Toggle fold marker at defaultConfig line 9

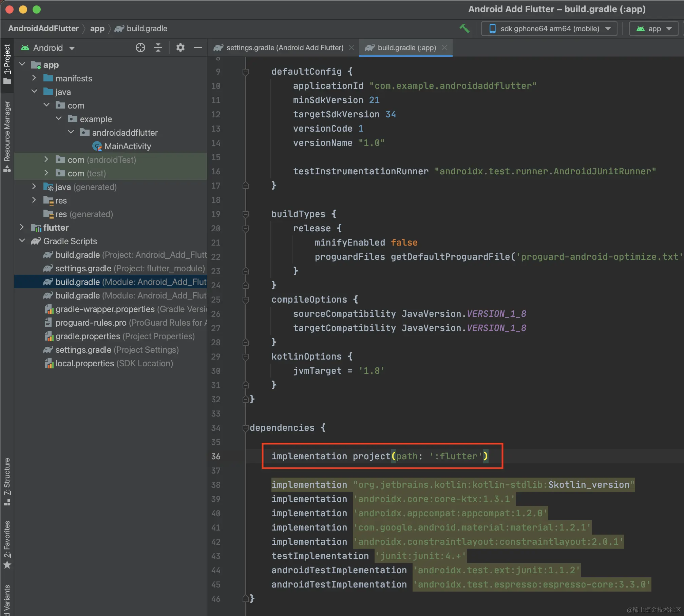click(x=246, y=72)
